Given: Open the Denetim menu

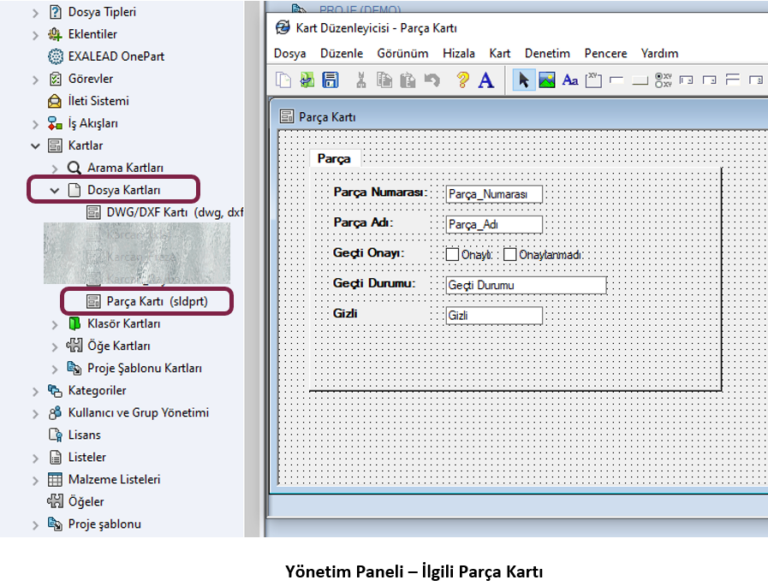Looking at the screenshot, I should point(547,53).
